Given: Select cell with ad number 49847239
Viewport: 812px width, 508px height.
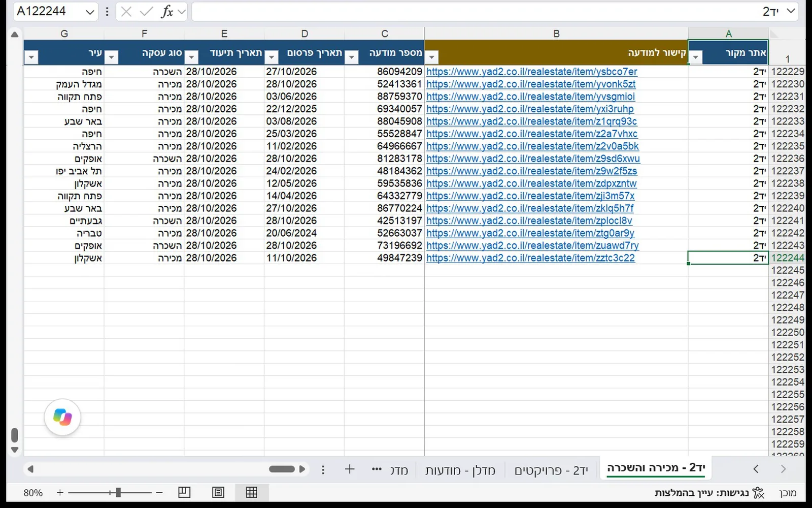Looking at the screenshot, I should (x=384, y=258).
